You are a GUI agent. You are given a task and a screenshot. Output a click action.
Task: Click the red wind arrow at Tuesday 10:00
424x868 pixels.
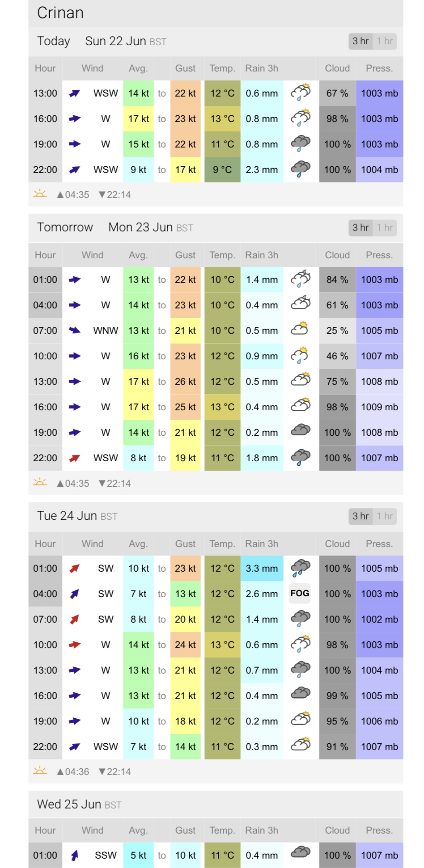(75, 645)
